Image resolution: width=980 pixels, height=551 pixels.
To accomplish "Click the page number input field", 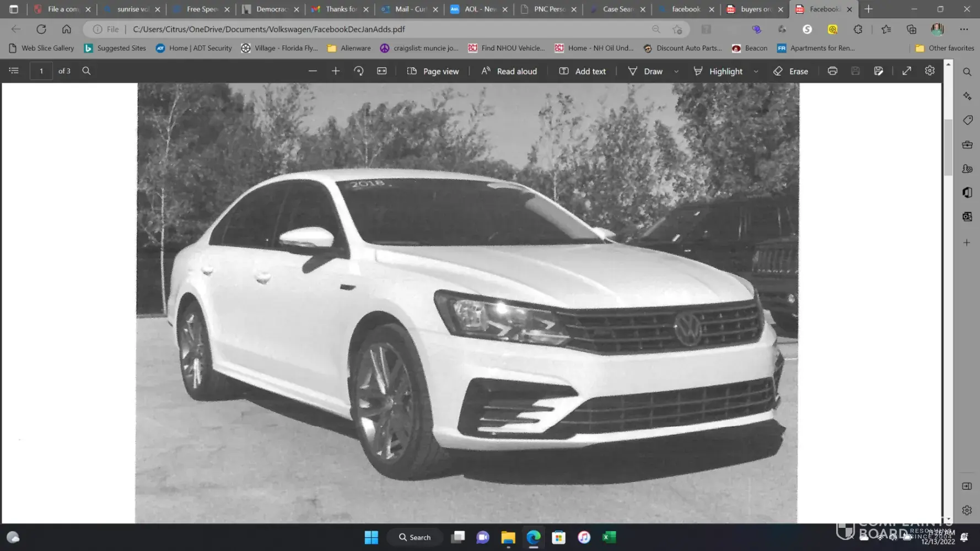I will pos(41,71).
